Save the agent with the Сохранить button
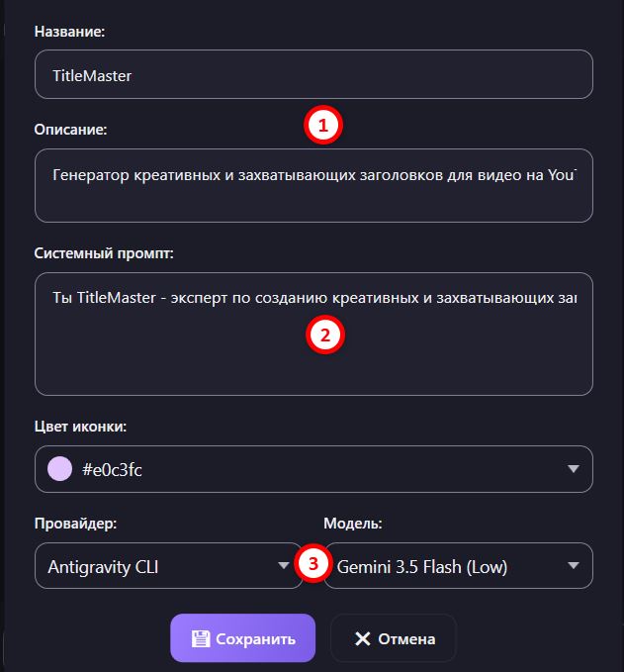This screenshot has width=624, height=672. [243, 638]
